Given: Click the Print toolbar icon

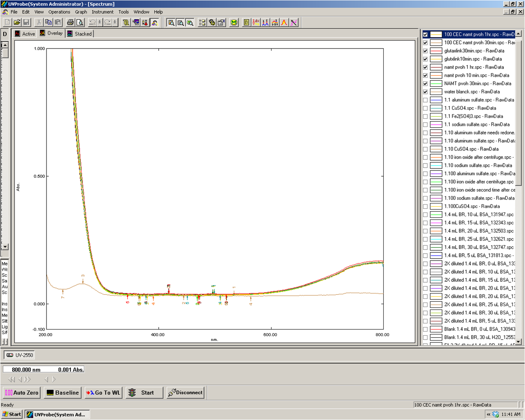Looking at the screenshot, I should pyautogui.click(x=70, y=22).
